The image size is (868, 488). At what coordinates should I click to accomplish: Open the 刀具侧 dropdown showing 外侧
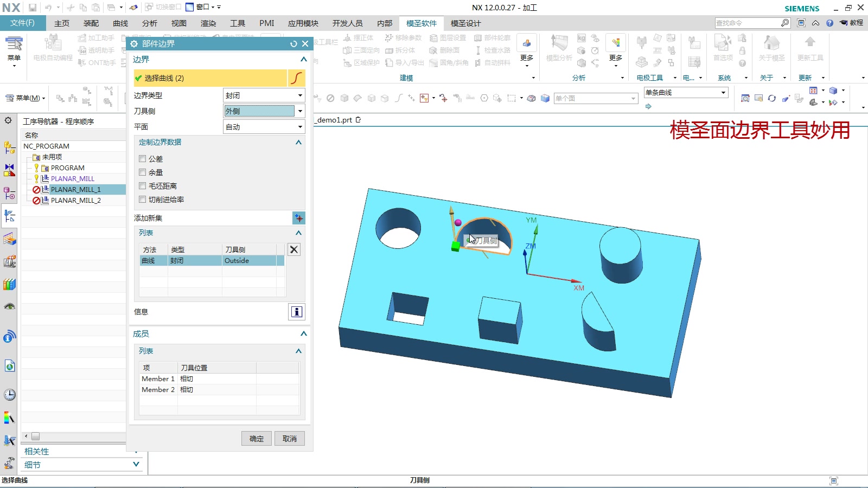(264, 111)
